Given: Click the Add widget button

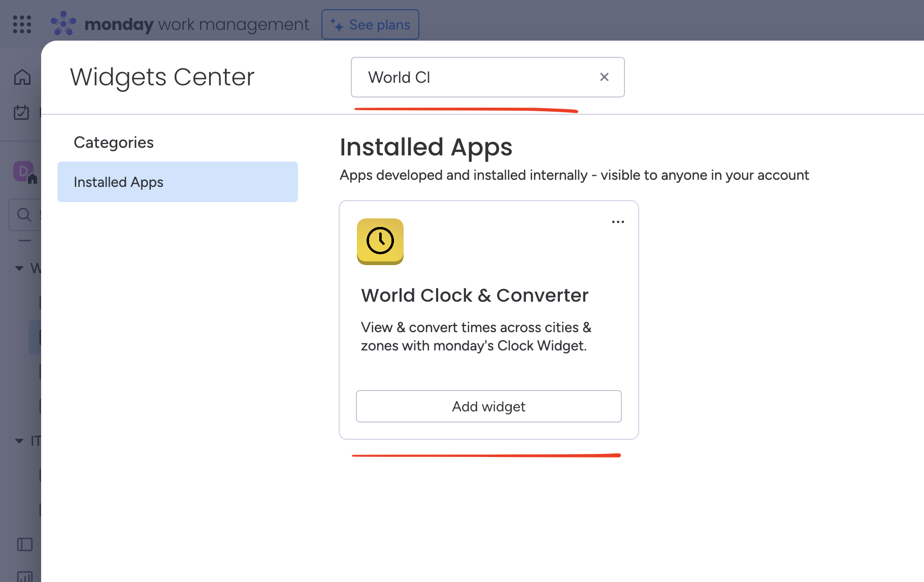Looking at the screenshot, I should (489, 406).
